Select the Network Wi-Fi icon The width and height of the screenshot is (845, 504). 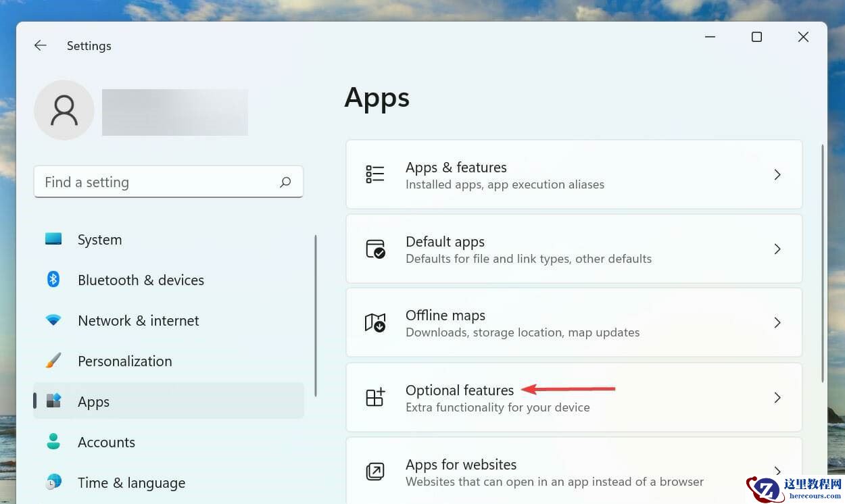click(53, 320)
